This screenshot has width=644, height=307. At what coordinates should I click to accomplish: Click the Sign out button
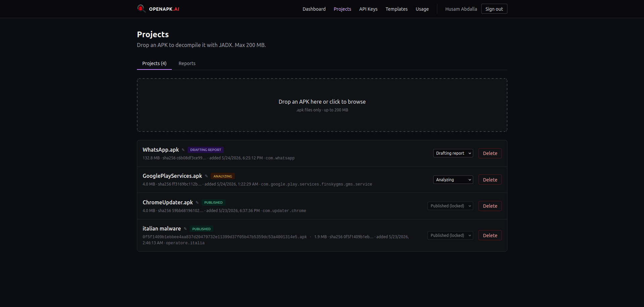point(494,9)
